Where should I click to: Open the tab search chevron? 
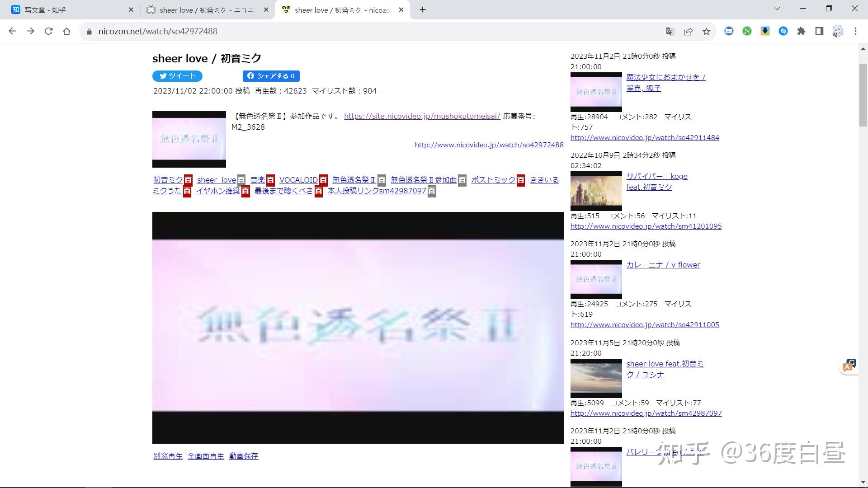(x=777, y=9)
